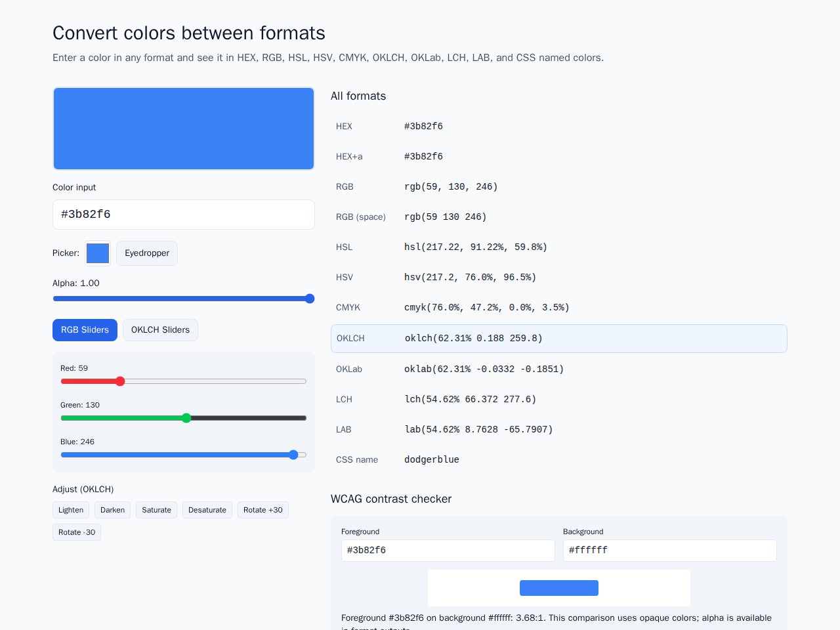Switch to the RGB Sliders tab

pos(85,330)
